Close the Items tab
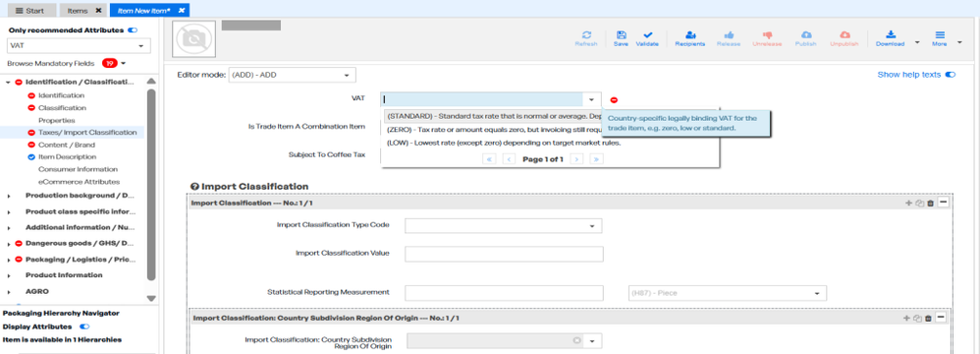Viewport: 980px width, 354px height. click(x=98, y=11)
